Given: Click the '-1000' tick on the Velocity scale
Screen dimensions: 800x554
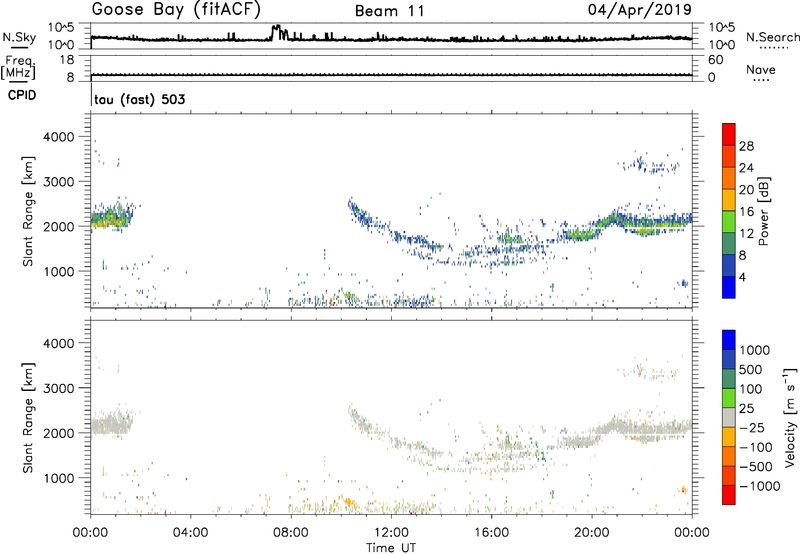Looking at the screenshot, I should pos(759,486).
